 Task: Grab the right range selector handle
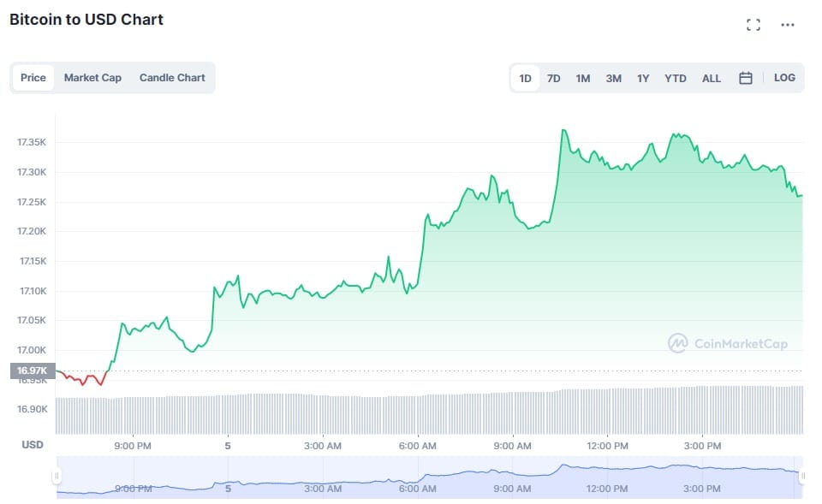[802, 477]
